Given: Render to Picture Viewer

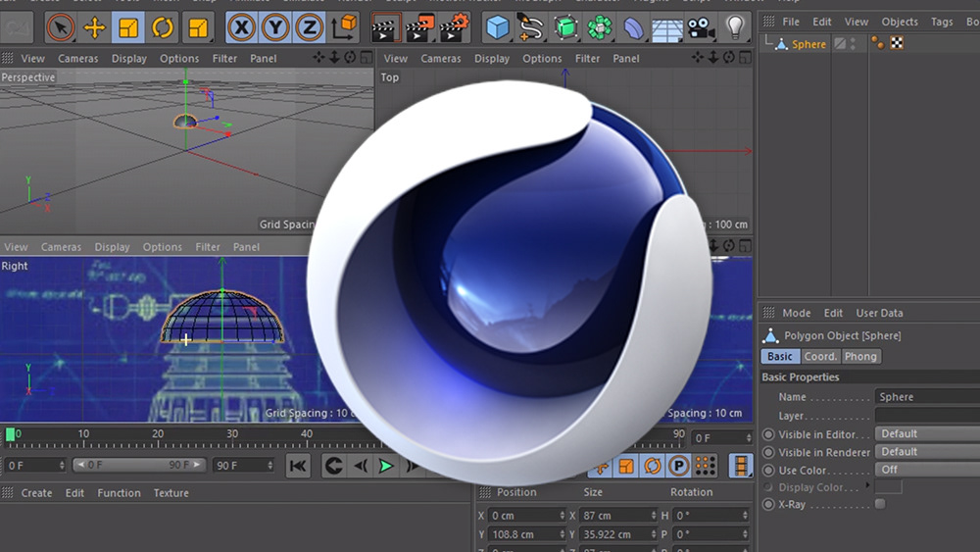Looking at the screenshot, I should pyautogui.click(x=419, y=27).
